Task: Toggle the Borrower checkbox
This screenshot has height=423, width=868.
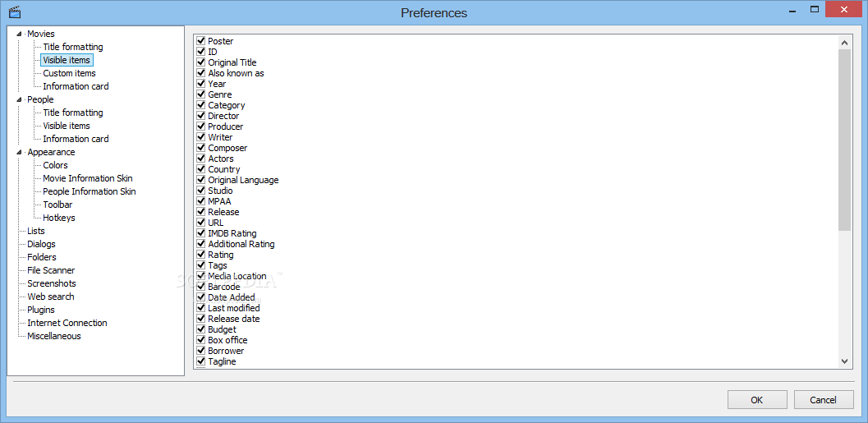Action: coord(201,351)
